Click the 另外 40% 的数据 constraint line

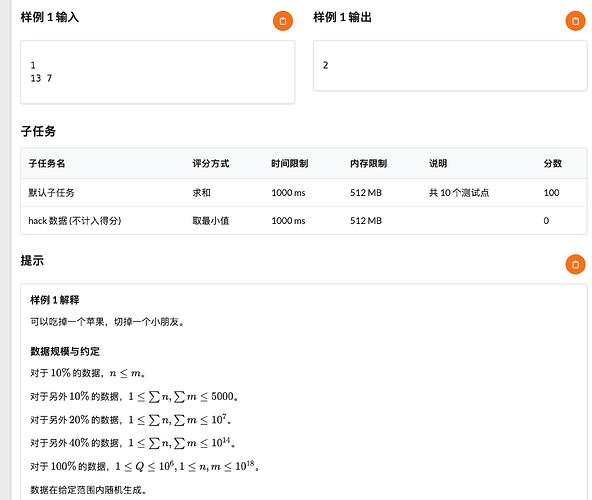133,443
